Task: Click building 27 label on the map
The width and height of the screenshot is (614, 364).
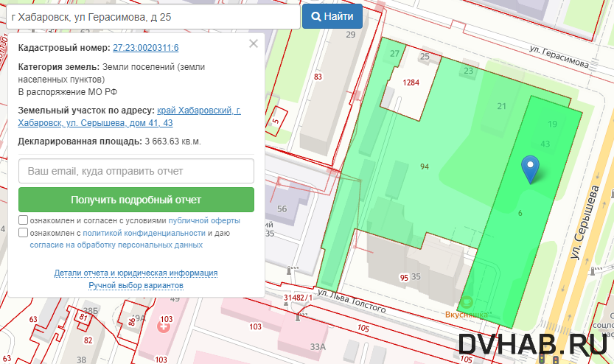Action: (394, 54)
